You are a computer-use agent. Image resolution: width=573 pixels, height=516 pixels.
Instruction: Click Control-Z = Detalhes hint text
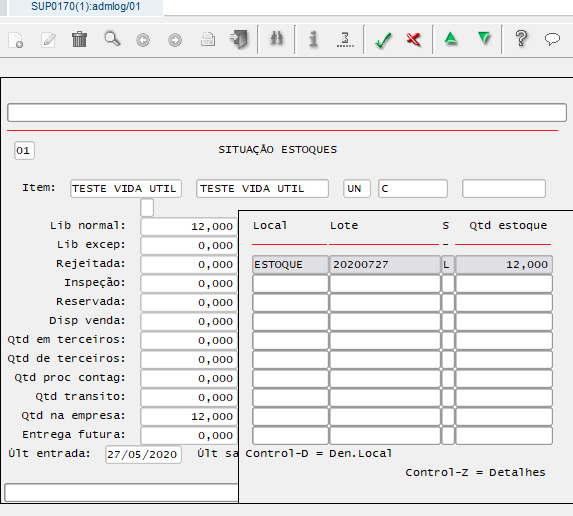[475, 473]
